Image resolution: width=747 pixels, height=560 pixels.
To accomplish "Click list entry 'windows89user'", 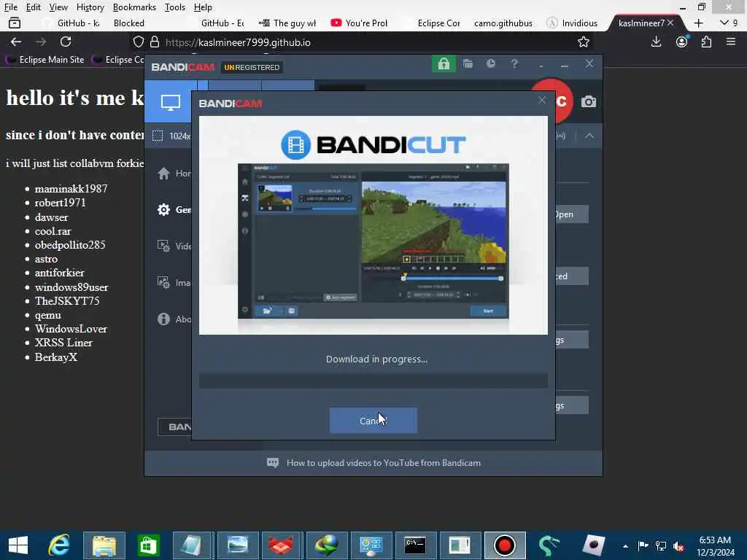I will 71,287.
